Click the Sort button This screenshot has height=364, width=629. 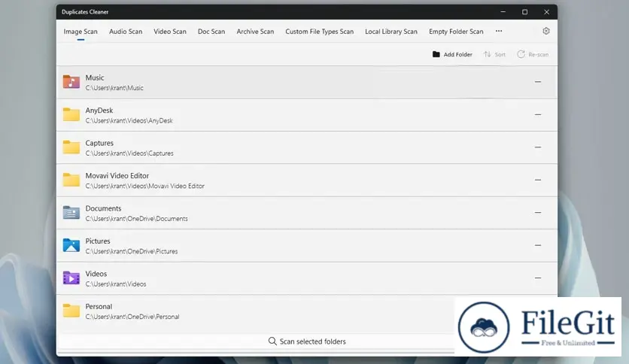(494, 54)
